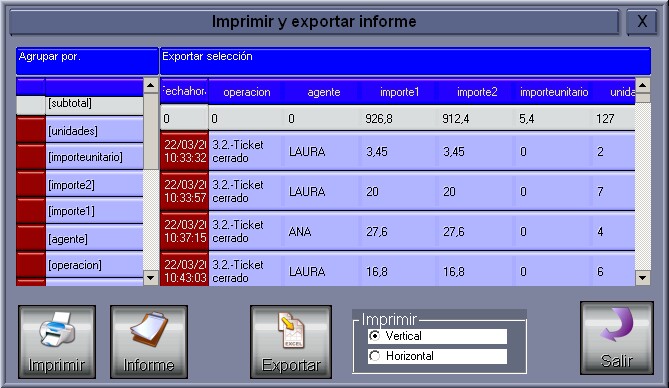Select the [unidades] grouping row
Screen dimensions: 669x388
(x=94, y=130)
